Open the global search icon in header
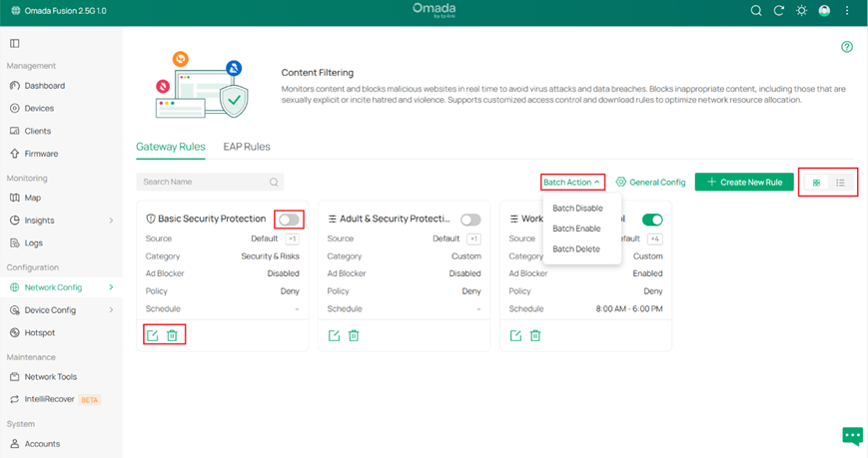The image size is (868, 458). point(755,11)
